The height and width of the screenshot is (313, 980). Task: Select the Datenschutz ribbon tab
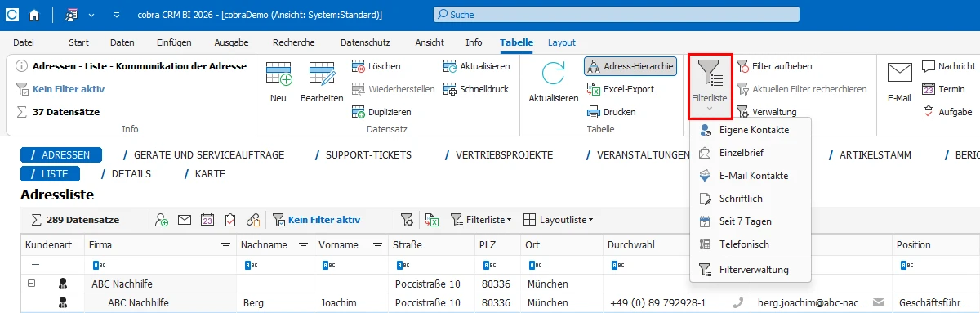click(365, 42)
